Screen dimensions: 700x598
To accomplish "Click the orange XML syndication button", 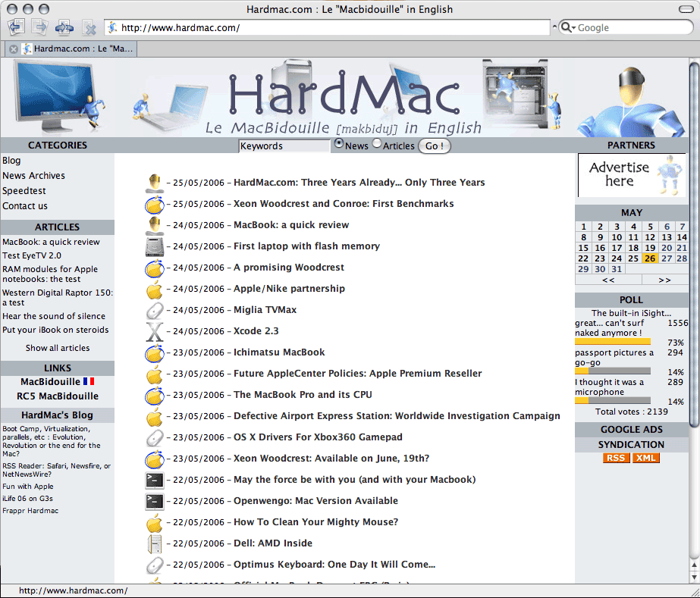I will pyautogui.click(x=645, y=458).
